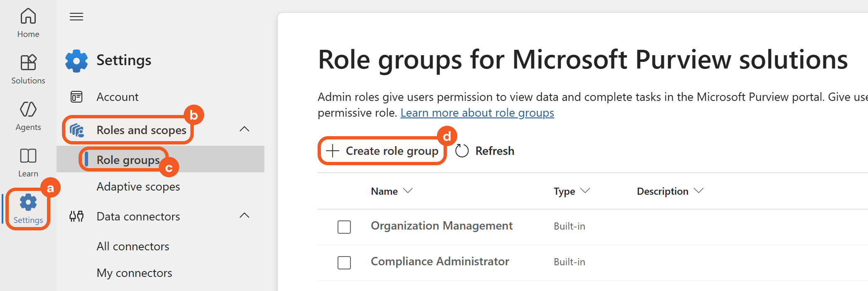Open Learn more about role groups link
868x291 pixels.
[477, 113]
